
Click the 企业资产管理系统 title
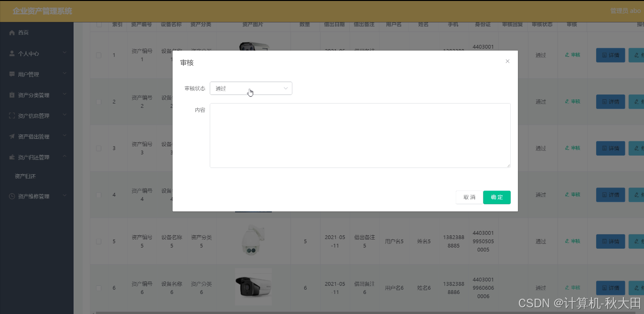point(43,11)
